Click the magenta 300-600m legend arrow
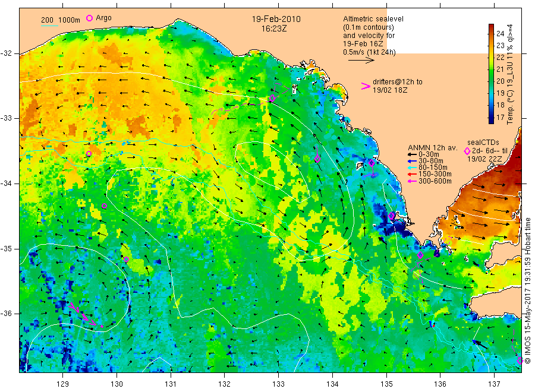The height and width of the screenshot is (392, 535). [412, 181]
